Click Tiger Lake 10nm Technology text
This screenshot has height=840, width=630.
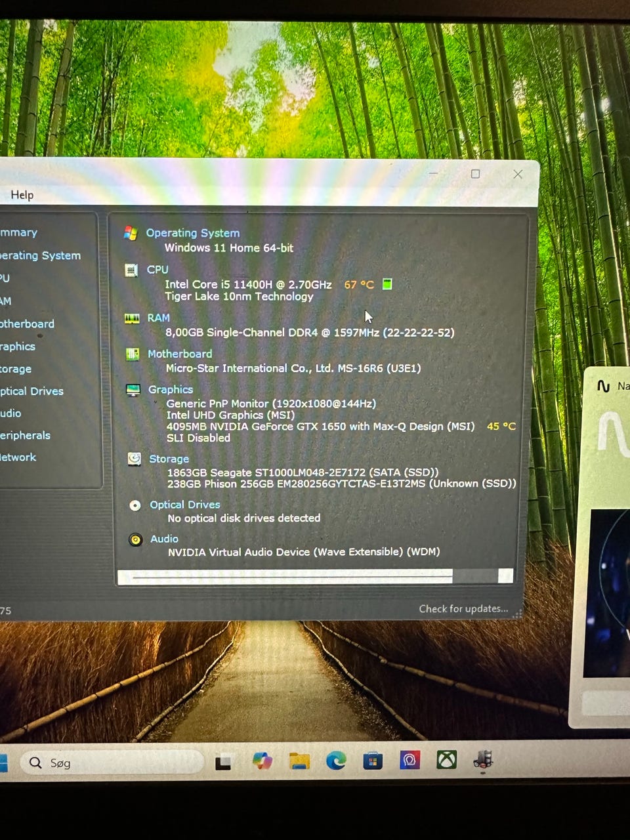coord(239,297)
